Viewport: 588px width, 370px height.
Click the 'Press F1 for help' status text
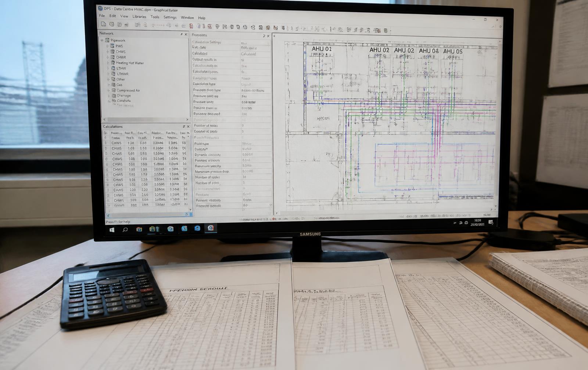pos(118,222)
